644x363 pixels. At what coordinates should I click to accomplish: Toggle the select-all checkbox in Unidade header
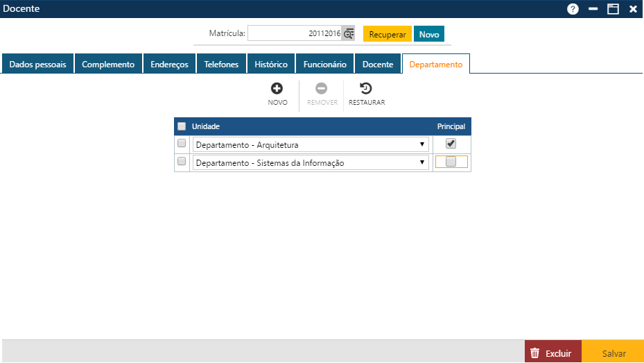tap(182, 126)
